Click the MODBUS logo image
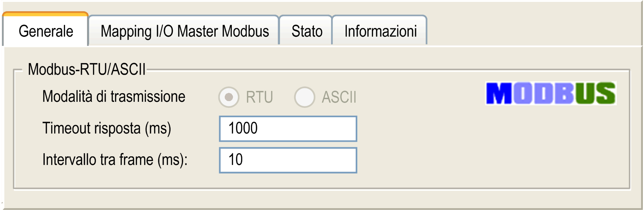Viewport: 644px width, 210px height. [x=551, y=93]
